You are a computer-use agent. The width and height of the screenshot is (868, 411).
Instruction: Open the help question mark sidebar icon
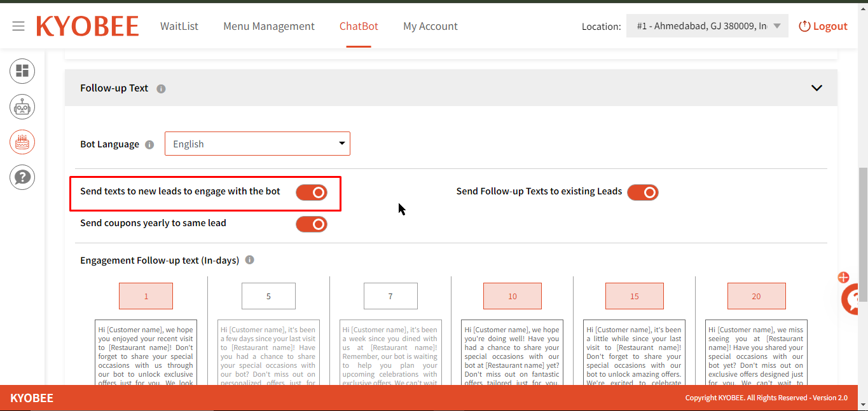pos(22,177)
